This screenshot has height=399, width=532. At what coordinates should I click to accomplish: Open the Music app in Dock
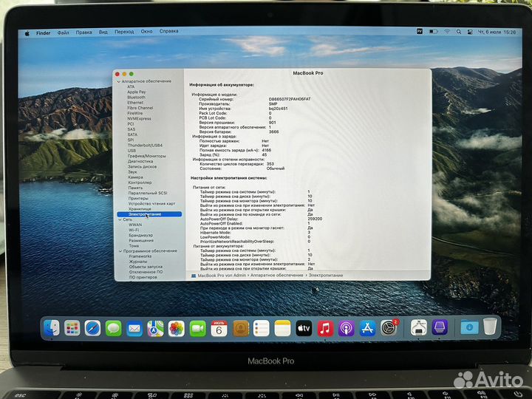coord(325,328)
